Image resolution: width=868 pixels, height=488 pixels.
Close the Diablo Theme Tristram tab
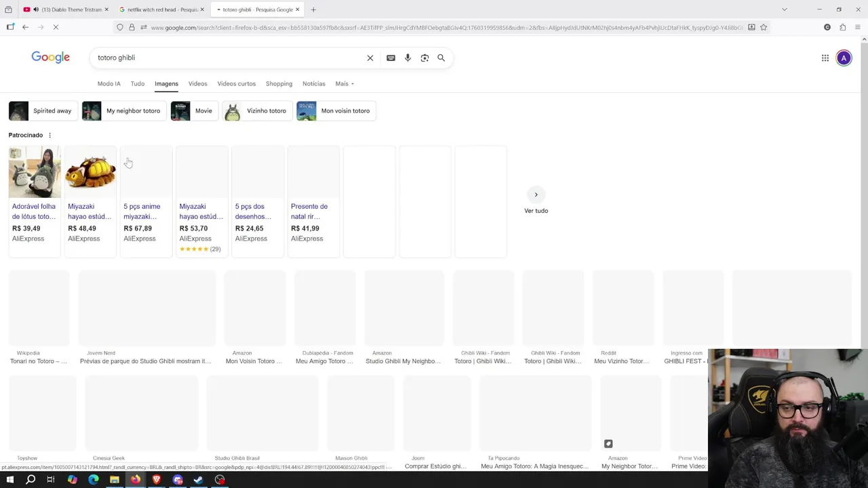click(106, 9)
